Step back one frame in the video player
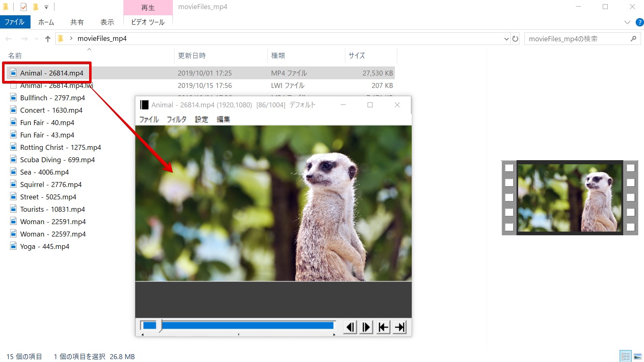Viewport: 644px width, 362px height. point(349,327)
